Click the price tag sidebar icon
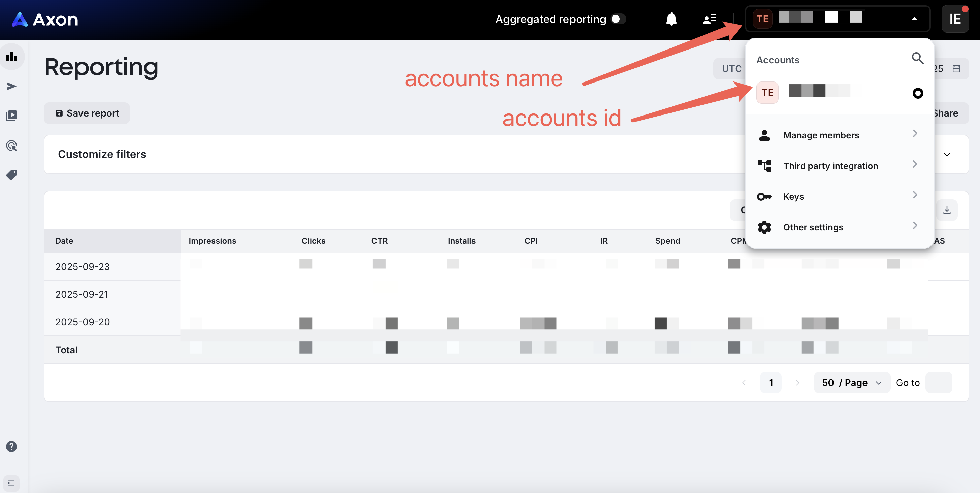The image size is (980, 493). click(x=12, y=175)
